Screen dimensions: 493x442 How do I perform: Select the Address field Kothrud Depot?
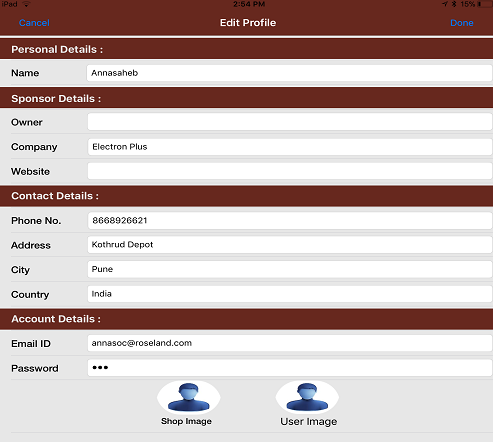pos(290,245)
